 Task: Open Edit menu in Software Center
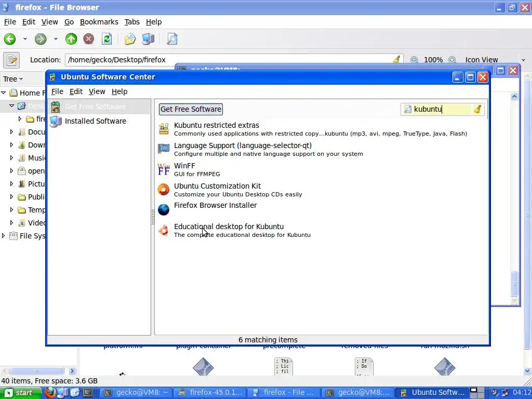(x=76, y=91)
